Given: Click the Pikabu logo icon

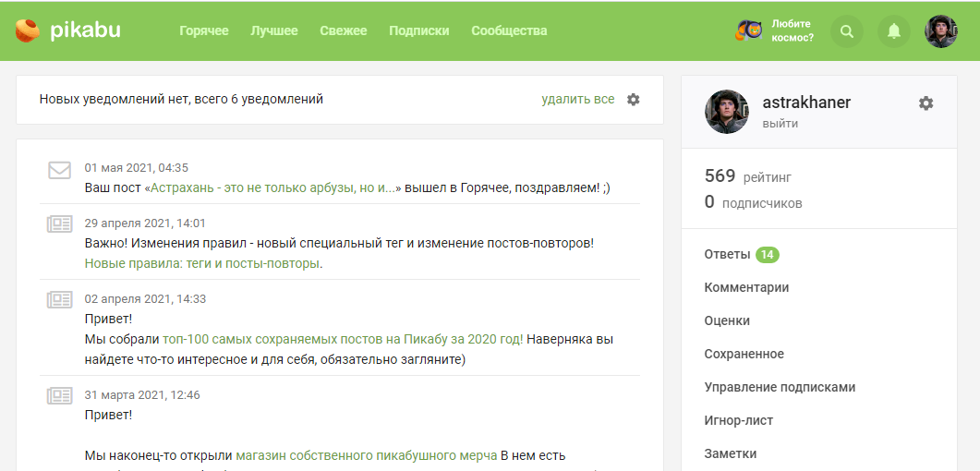Looking at the screenshot, I should click(28, 30).
